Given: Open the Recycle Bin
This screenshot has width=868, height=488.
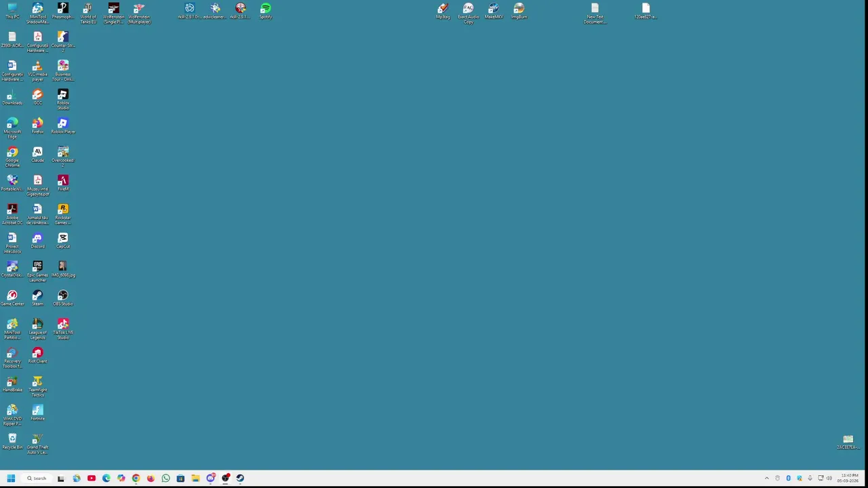Looking at the screenshot, I should pos(12,441).
